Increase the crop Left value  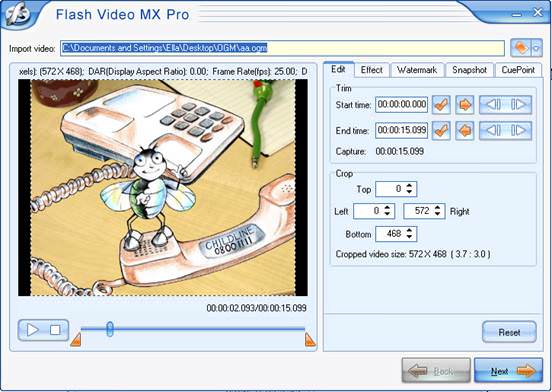tap(387, 207)
